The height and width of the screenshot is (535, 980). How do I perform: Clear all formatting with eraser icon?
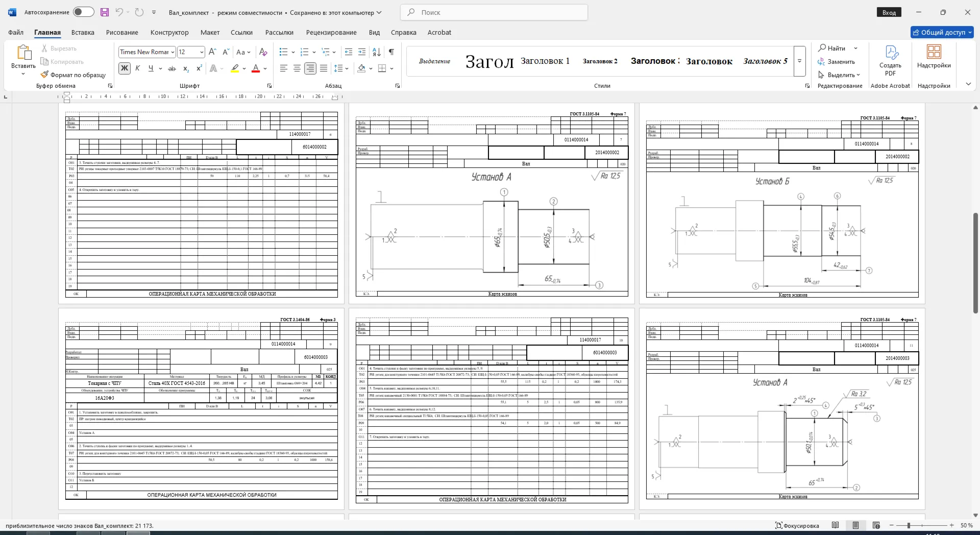[263, 52]
